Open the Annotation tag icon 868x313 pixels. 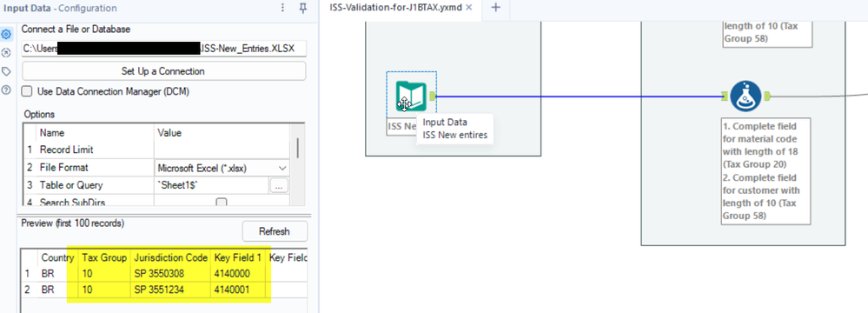pyautogui.click(x=7, y=71)
